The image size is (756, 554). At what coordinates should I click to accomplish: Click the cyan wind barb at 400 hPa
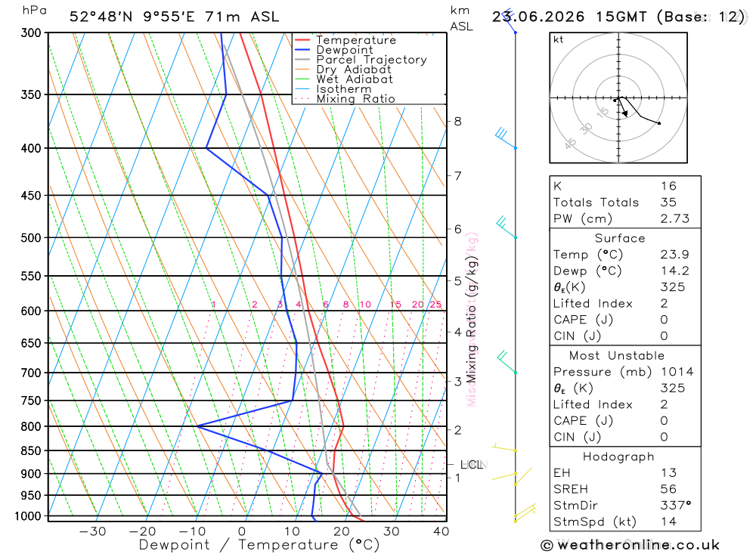(x=505, y=138)
